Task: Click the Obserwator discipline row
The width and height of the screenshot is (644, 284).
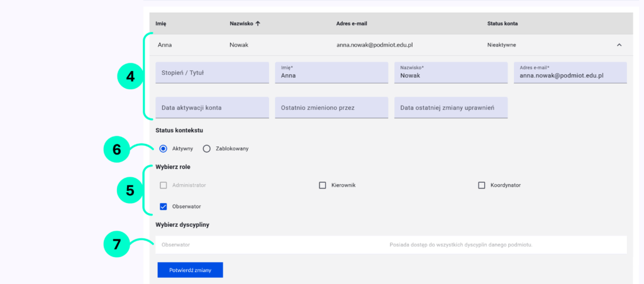Action: click(391, 244)
